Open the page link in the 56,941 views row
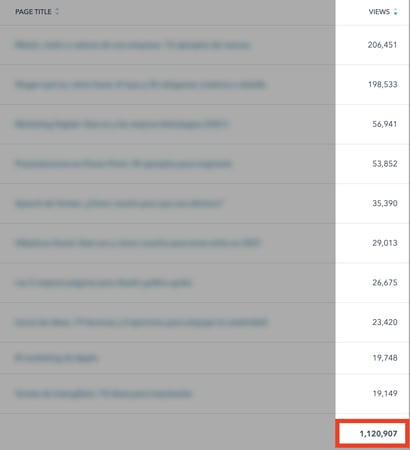Image resolution: width=410 pixels, height=450 pixels. point(122,124)
